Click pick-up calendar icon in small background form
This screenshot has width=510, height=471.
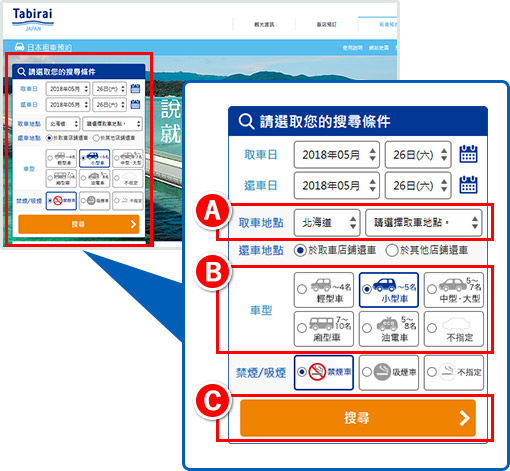click(135, 89)
